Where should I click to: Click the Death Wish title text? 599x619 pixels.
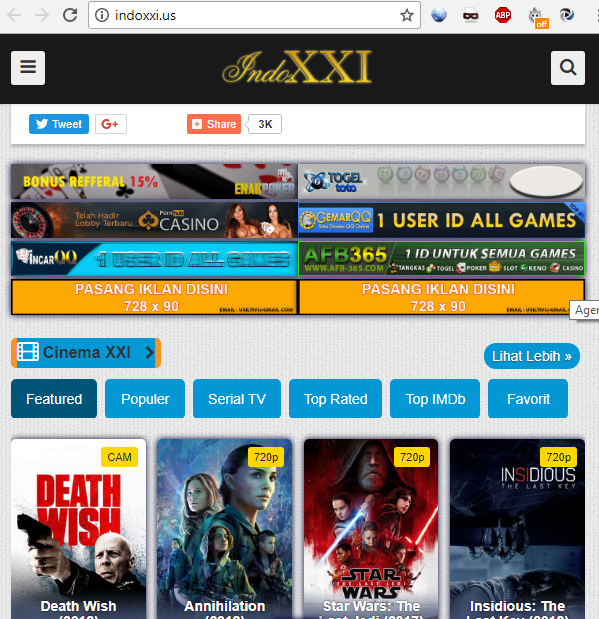(79, 609)
